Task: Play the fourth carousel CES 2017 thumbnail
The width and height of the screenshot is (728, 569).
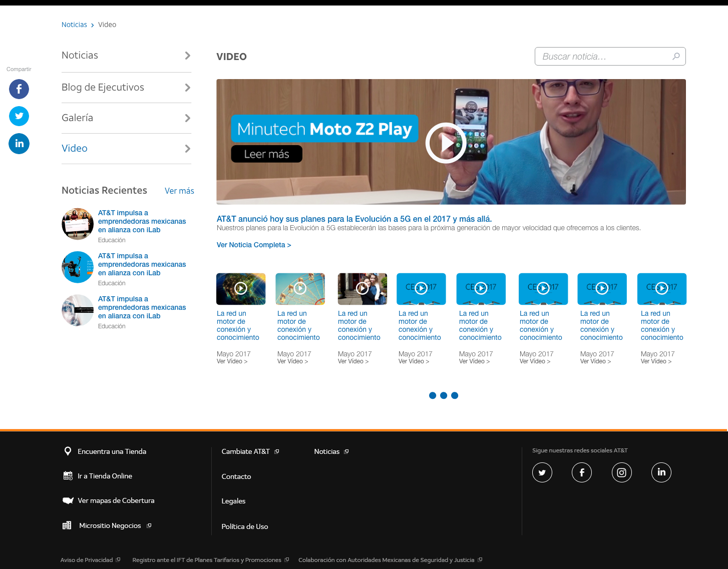Action: [x=421, y=289]
